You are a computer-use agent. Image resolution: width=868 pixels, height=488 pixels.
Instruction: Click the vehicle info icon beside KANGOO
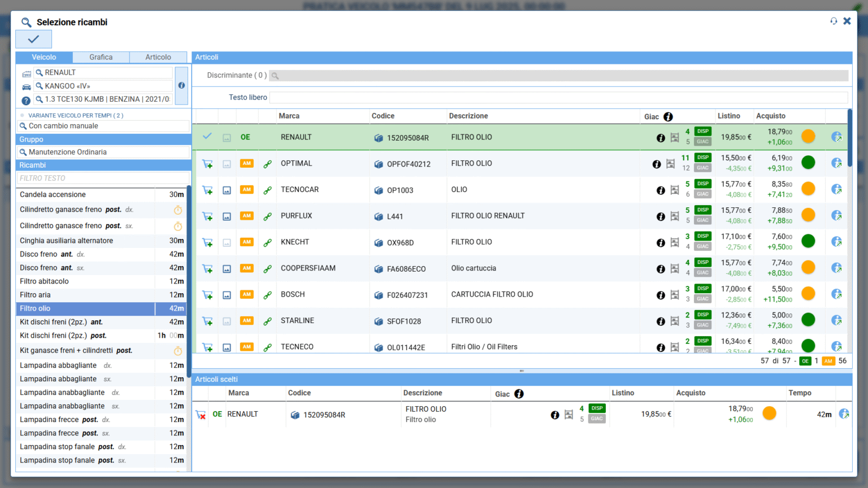[181, 85]
